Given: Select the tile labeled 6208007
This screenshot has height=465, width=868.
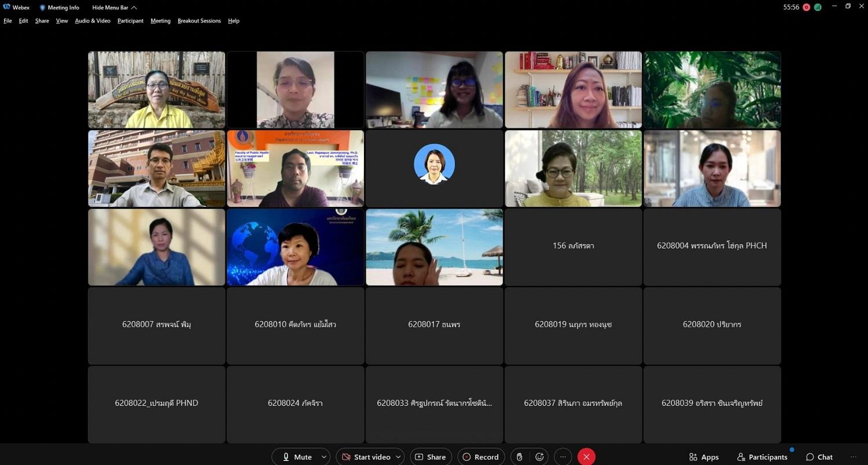Looking at the screenshot, I should (x=157, y=326).
